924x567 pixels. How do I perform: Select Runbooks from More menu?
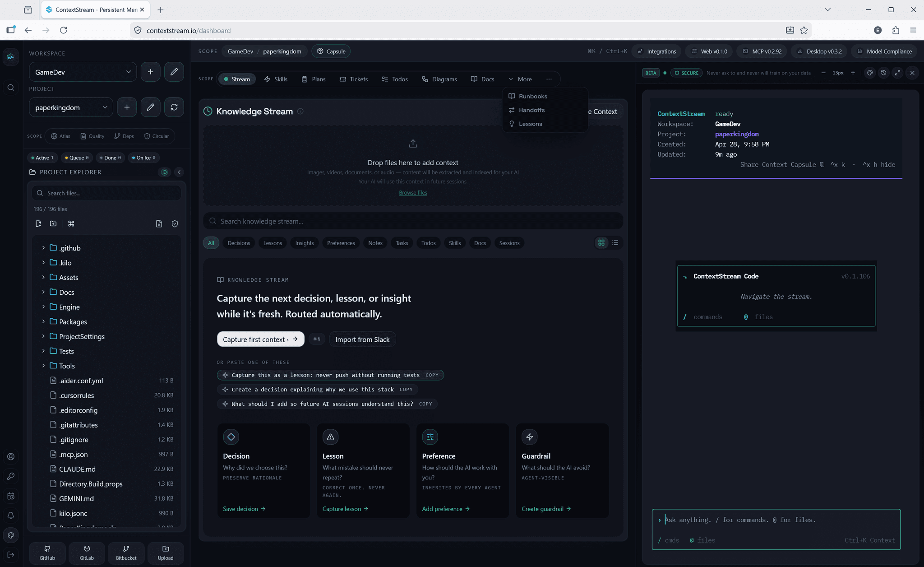pyautogui.click(x=545, y=96)
